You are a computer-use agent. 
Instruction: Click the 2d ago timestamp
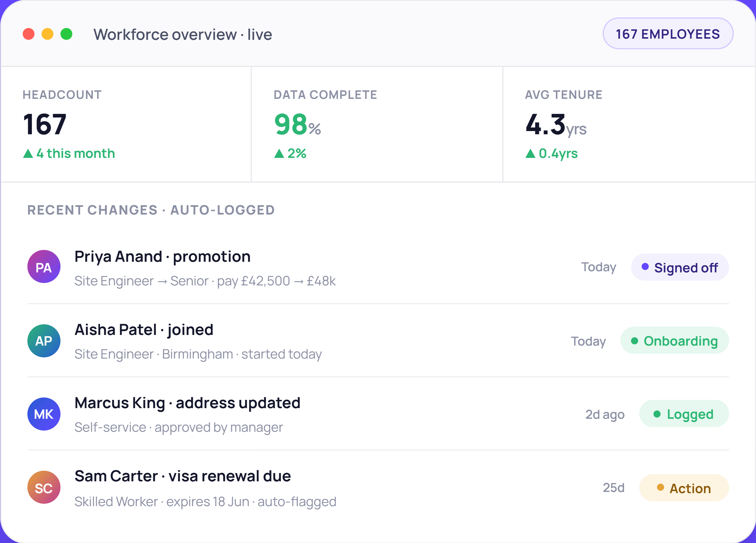click(x=605, y=415)
